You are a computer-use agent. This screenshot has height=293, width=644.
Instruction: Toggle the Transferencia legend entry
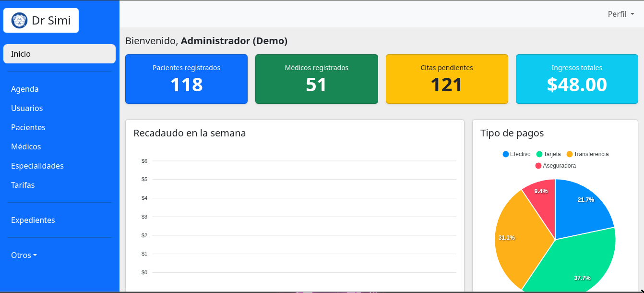point(588,154)
